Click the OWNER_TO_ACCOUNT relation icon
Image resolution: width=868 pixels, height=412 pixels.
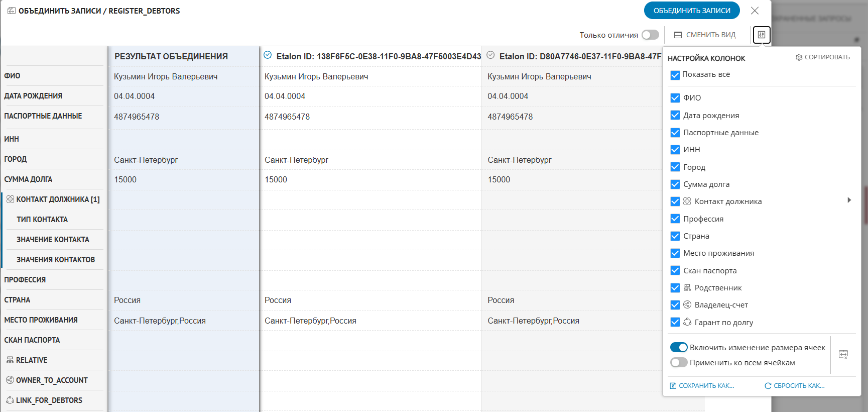point(10,380)
